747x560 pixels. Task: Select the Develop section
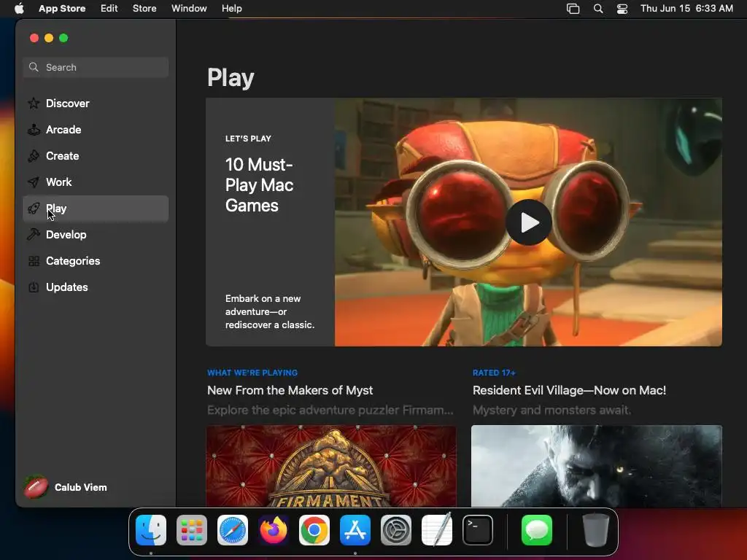[x=96, y=235]
